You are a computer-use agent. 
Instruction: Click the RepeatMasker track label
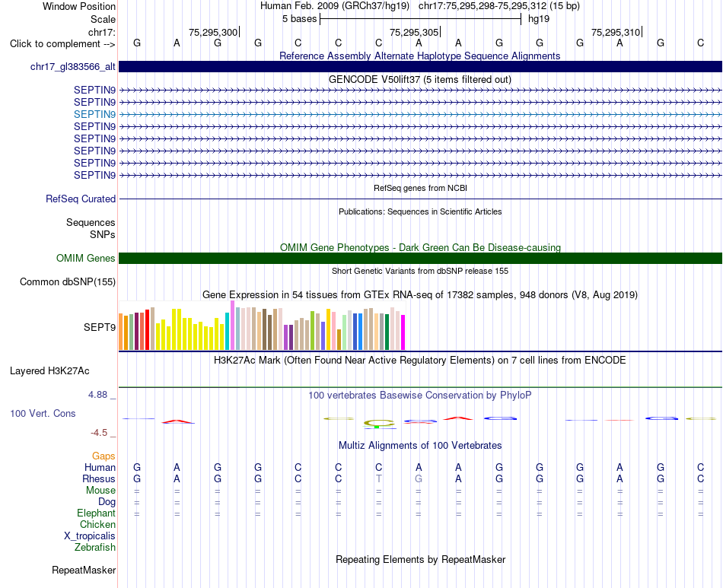tap(84, 570)
